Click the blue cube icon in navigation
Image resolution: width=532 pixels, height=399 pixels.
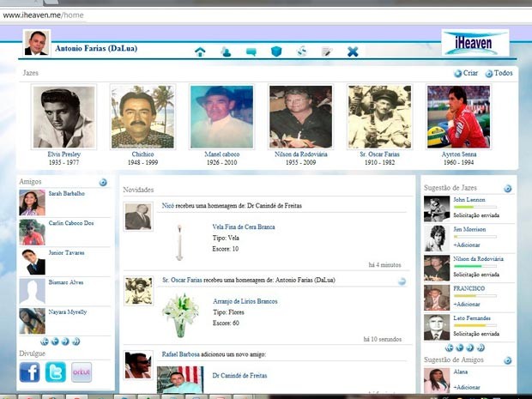tap(276, 51)
